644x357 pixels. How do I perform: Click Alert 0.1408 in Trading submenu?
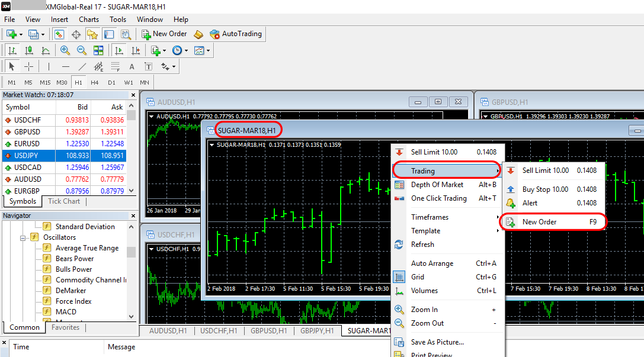553,203
